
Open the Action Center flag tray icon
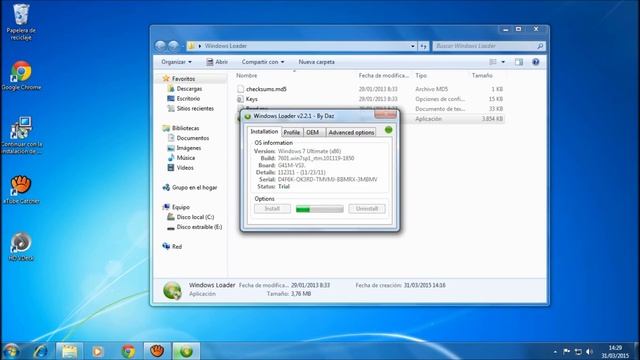click(x=567, y=351)
